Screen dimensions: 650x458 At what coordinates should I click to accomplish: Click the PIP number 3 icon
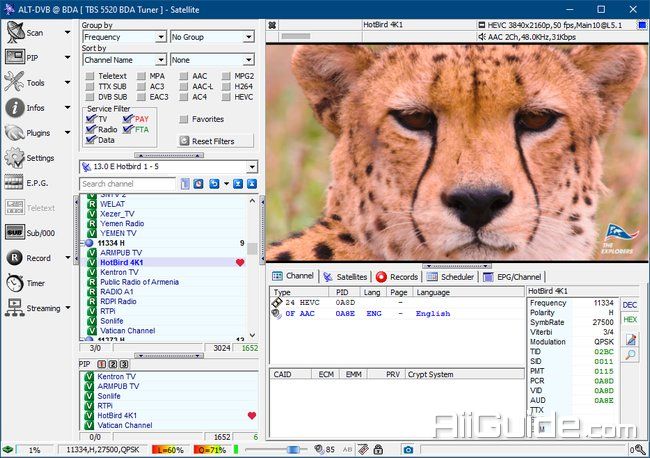point(124,364)
